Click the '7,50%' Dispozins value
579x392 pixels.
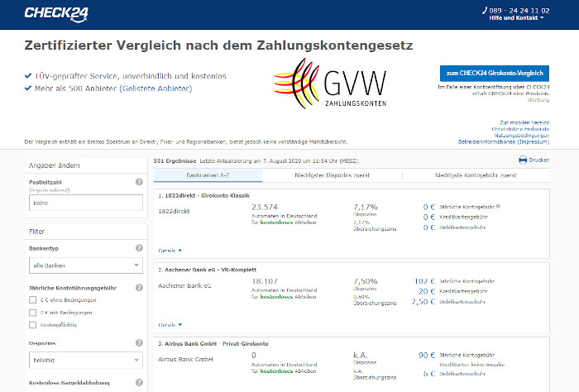coord(366,281)
